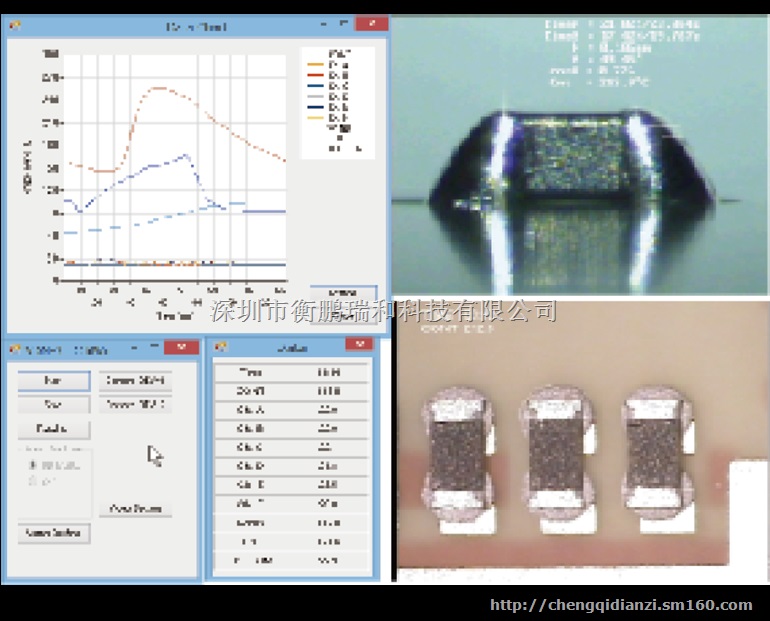Click the first Screen button beside Run
Image resolution: width=770 pixels, height=621 pixels.
tap(136, 381)
